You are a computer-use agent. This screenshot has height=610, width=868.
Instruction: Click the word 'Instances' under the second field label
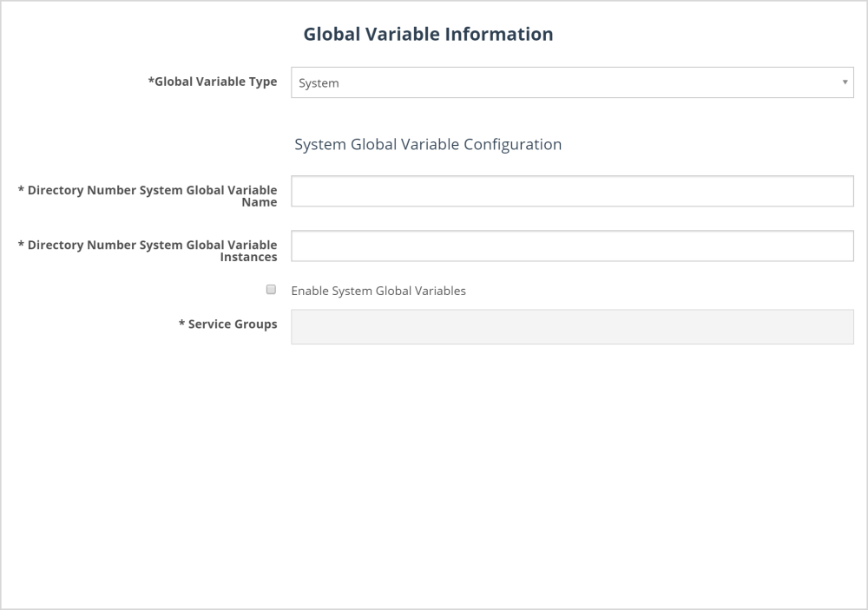248,257
